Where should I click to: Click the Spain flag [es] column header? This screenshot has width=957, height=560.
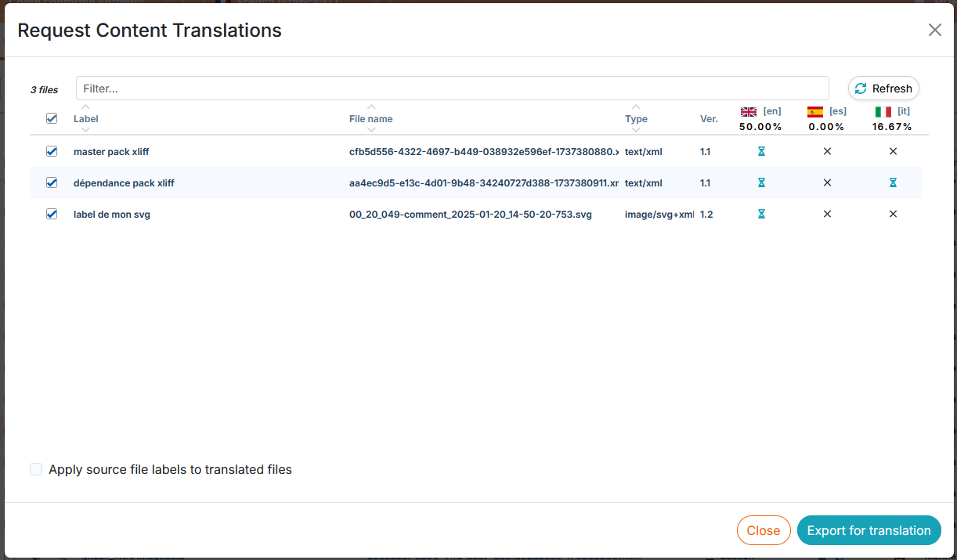tap(826, 112)
